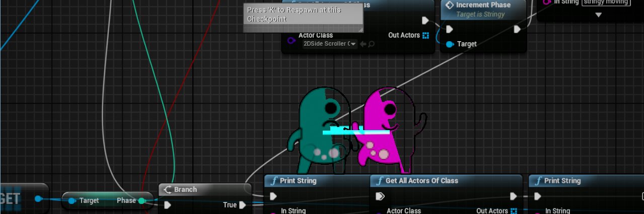Screen dimensions: 644x214
Task: Click the Branch node icon
Action: (x=168, y=190)
